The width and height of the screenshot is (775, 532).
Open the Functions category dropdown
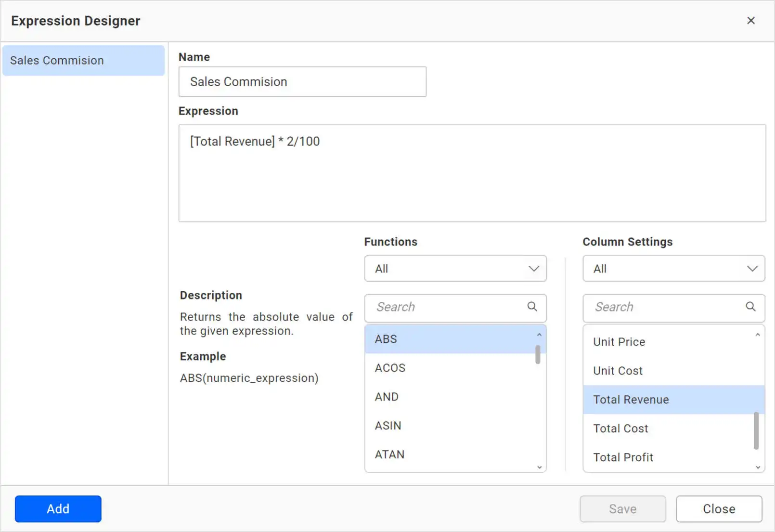coord(455,269)
